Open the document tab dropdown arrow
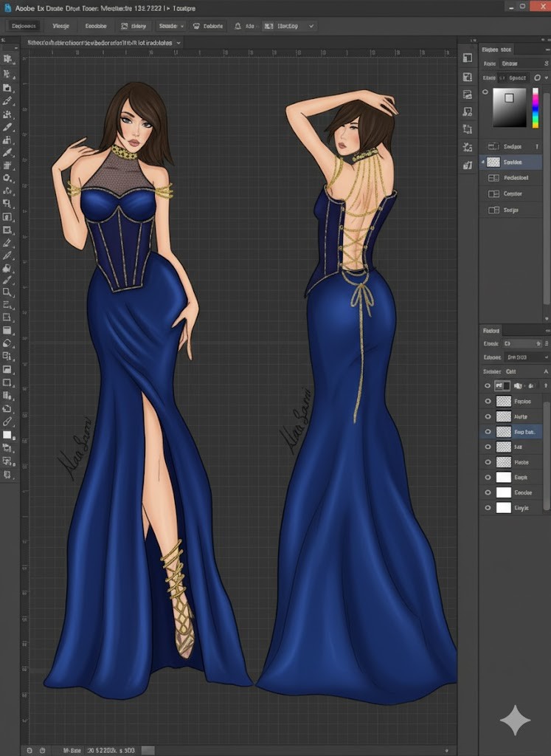Image resolution: width=551 pixels, height=756 pixels. coord(179,44)
